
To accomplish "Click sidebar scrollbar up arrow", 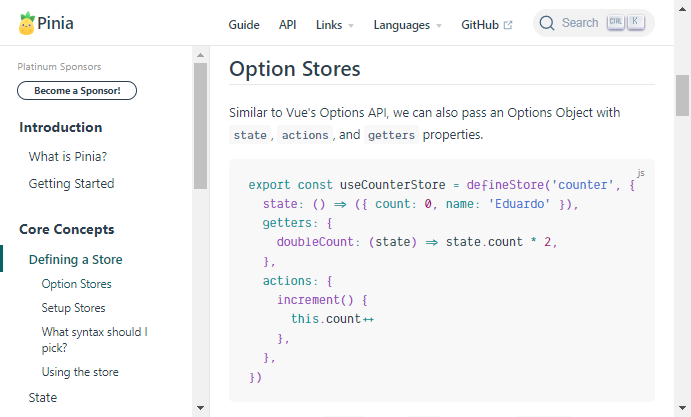I will tap(201, 55).
